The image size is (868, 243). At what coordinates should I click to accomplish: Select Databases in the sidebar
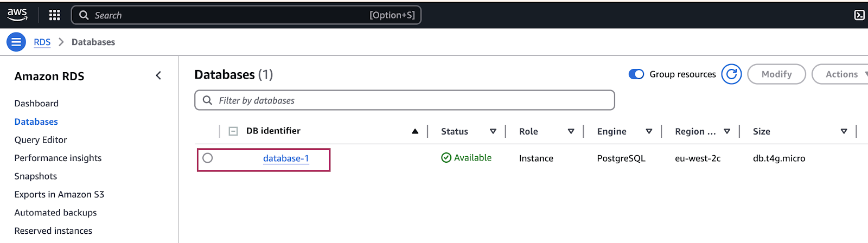click(36, 121)
